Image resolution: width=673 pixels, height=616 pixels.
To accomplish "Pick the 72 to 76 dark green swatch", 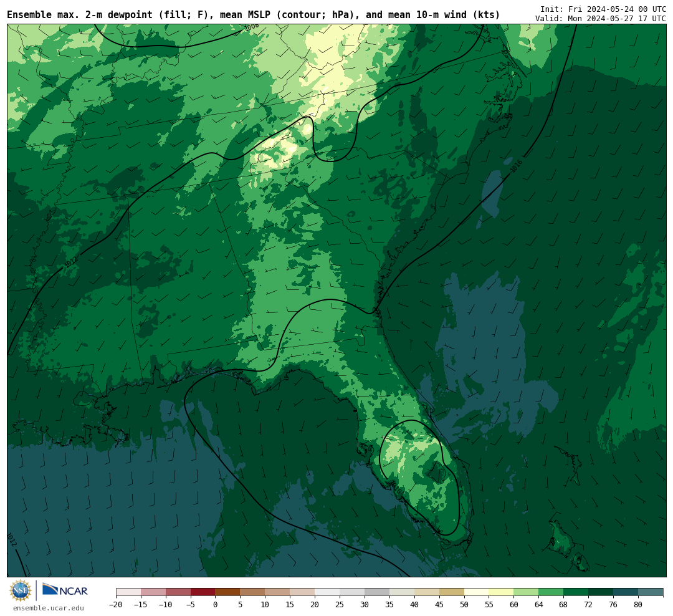I will 601,592.
